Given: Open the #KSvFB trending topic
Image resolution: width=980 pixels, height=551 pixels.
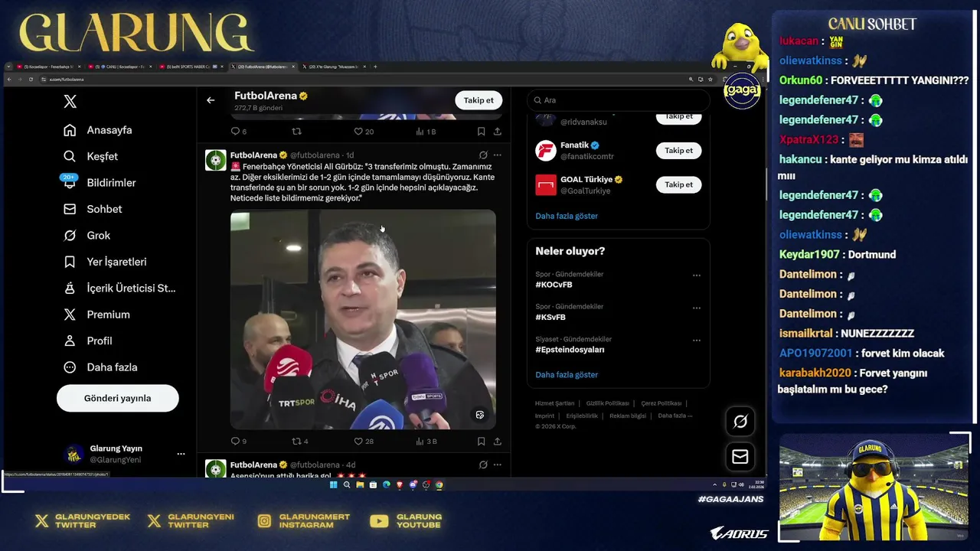Looking at the screenshot, I should [550, 317].
